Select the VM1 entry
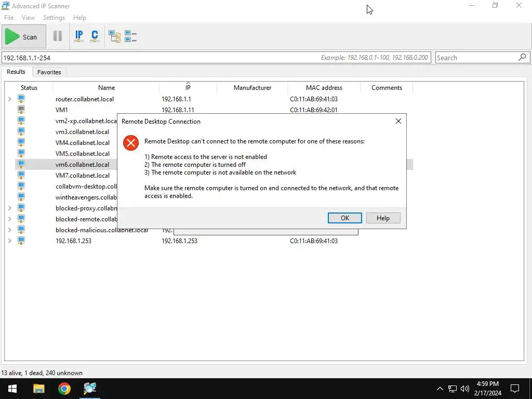532x399 pixels. (x=62, y=110)
